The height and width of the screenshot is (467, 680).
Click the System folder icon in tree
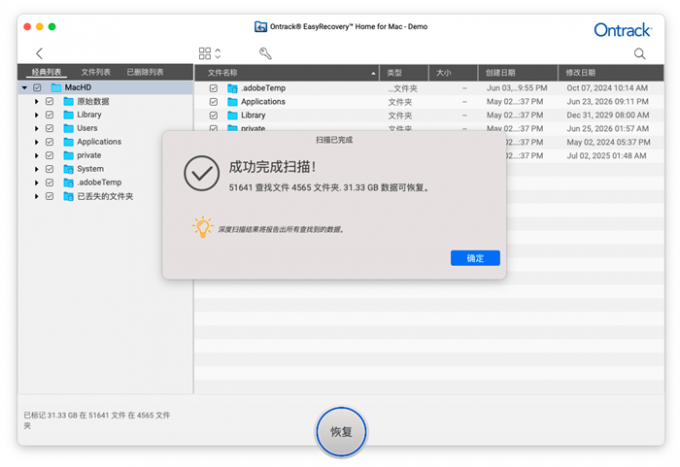pos(69,169)
